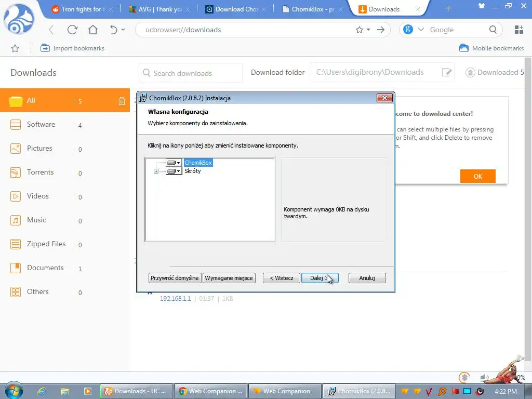Click the system clock 4:22 PM
Image resolution: width=532 pixels, height=399 pixels.
click(506, 391)
